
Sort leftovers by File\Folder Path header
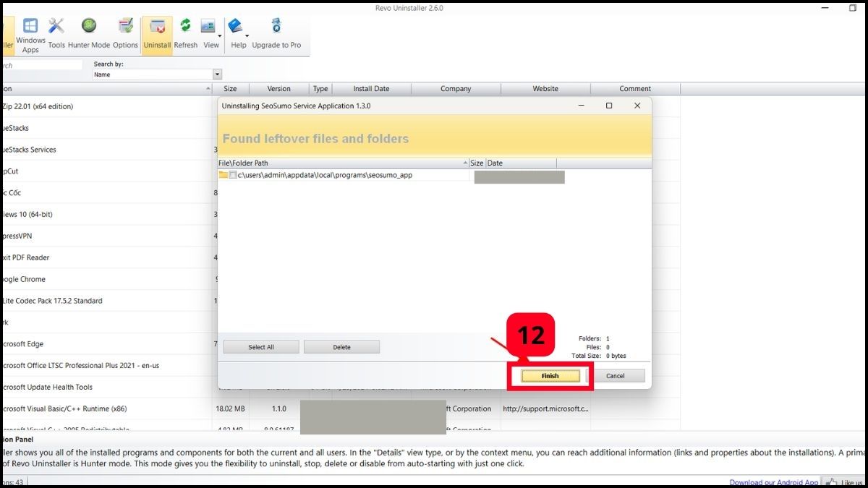[x=344, y=163]
